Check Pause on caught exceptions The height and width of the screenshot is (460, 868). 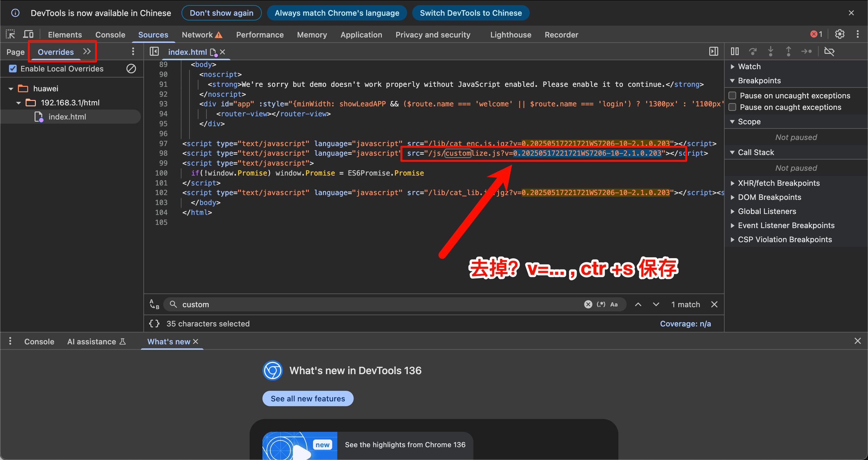pyautogui.click(x=733, y=107)
